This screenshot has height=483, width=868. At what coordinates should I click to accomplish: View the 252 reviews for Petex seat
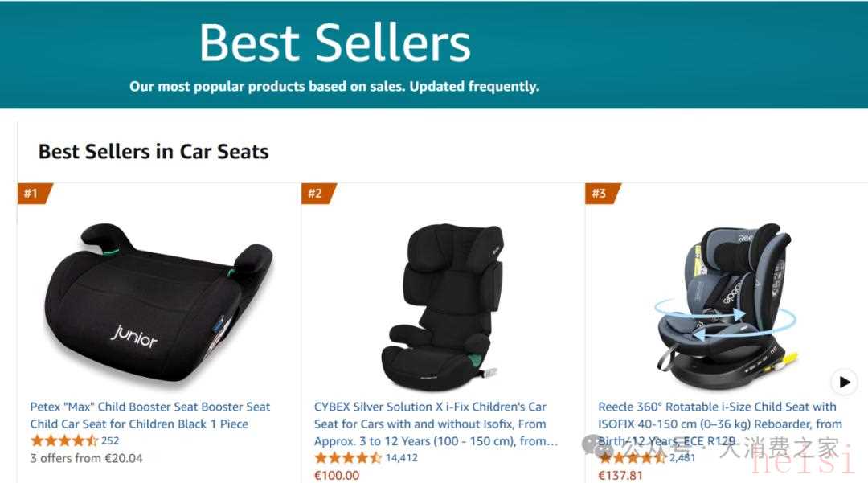(x=110, y=440)
